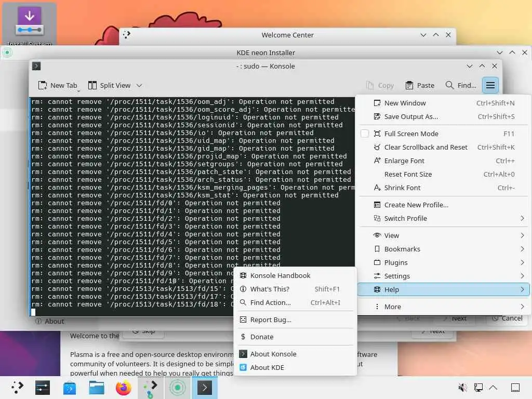Click the muted volume tray icon
The height and width of the screenshot is (399, 532).
462,388
